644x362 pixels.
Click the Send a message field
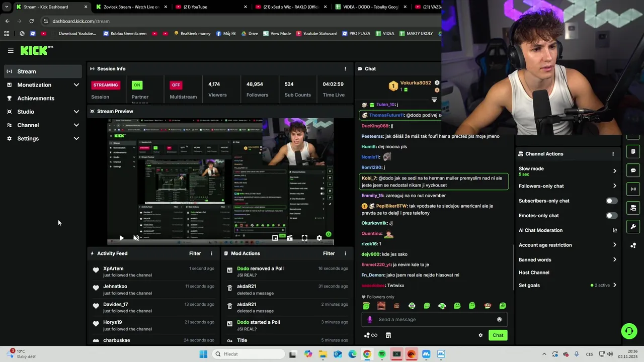(x=434, y=319)
